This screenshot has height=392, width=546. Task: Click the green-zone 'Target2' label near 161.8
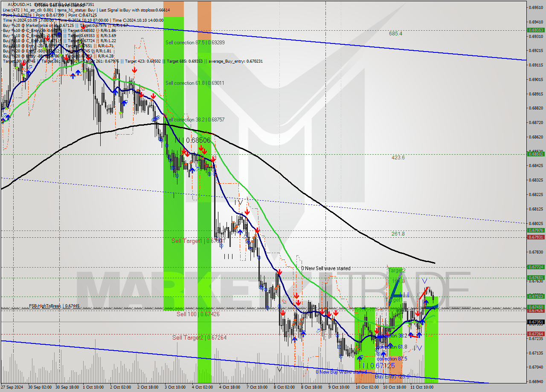pyautogui.click(x=396, y=271)
